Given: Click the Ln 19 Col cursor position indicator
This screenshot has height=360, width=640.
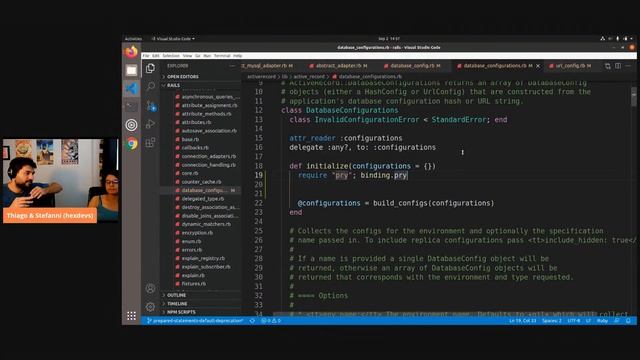Looking at the screenshot, I should click(x=522, y=321).
